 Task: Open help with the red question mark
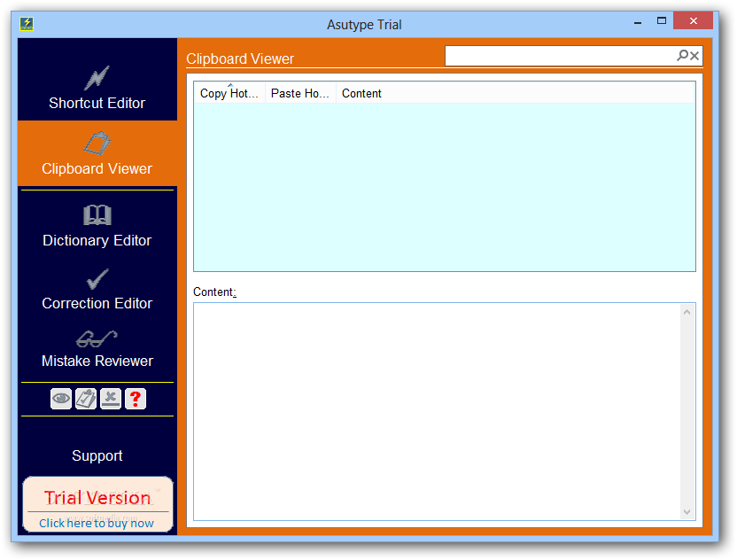(136, 399)
